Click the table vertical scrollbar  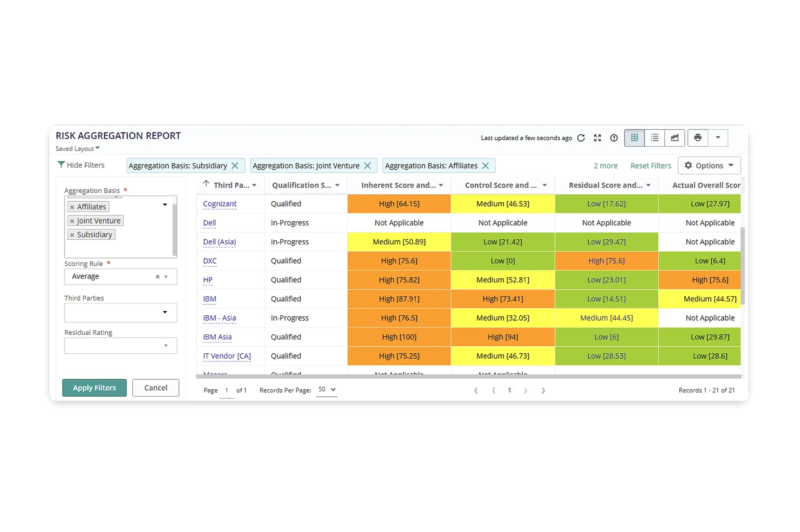[742, 266]
